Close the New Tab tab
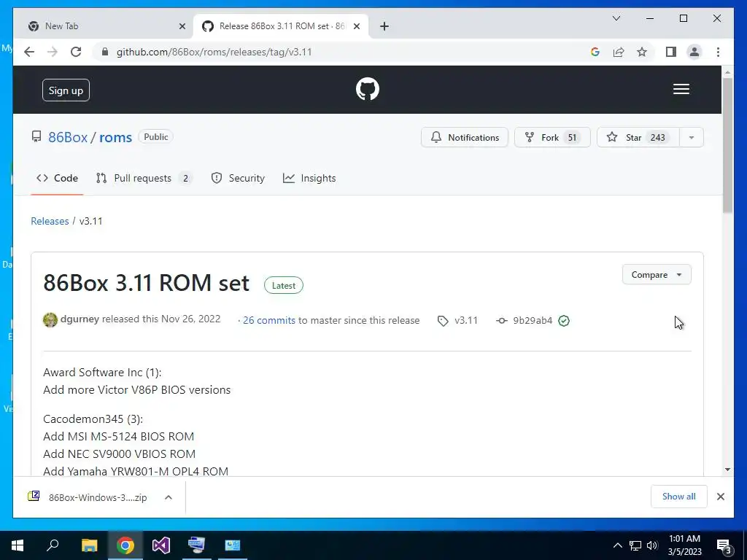The height and width of the screenshot is (560, 747). (x=182, y=26)
